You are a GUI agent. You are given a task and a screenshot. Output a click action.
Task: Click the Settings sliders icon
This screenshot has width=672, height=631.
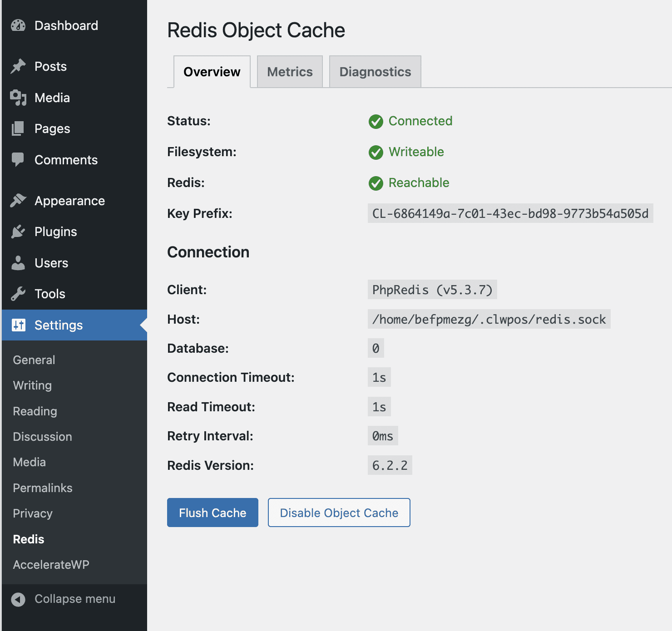19,325
